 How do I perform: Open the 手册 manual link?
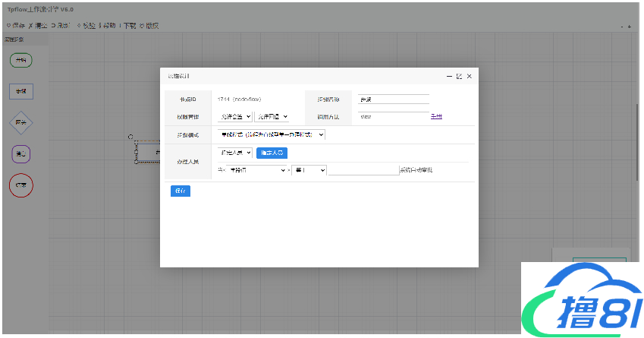click(x=436, y=117)
